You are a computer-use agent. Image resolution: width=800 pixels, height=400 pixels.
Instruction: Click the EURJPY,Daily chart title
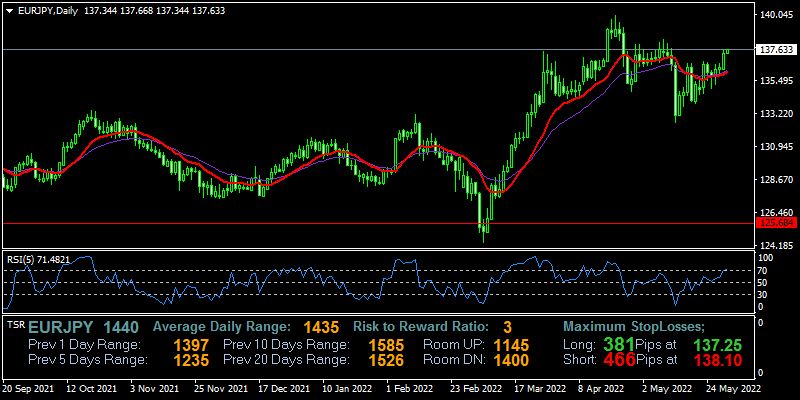[47, 11]
